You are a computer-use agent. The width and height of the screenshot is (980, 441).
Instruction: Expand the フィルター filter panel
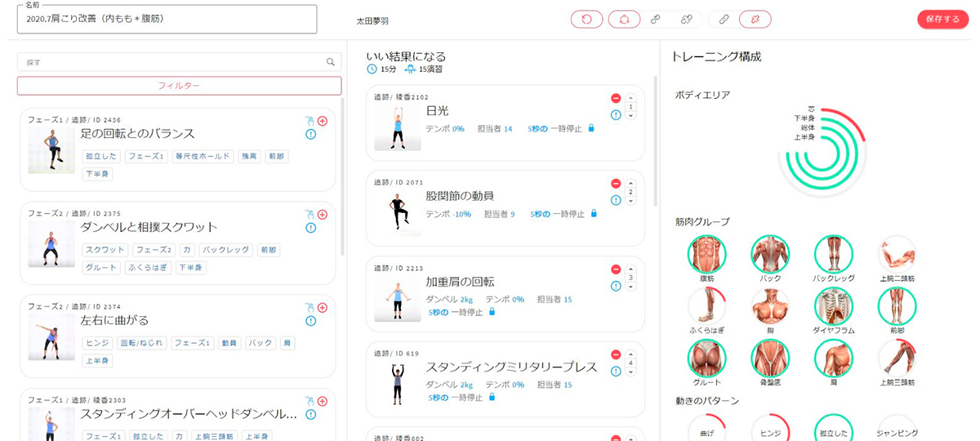(x=179, y=86)
